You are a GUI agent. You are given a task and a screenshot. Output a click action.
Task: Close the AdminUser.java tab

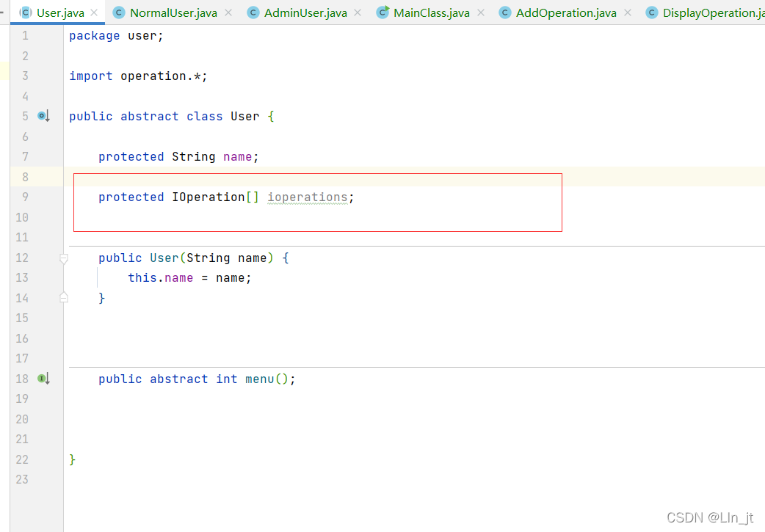(x=358, y=12)
